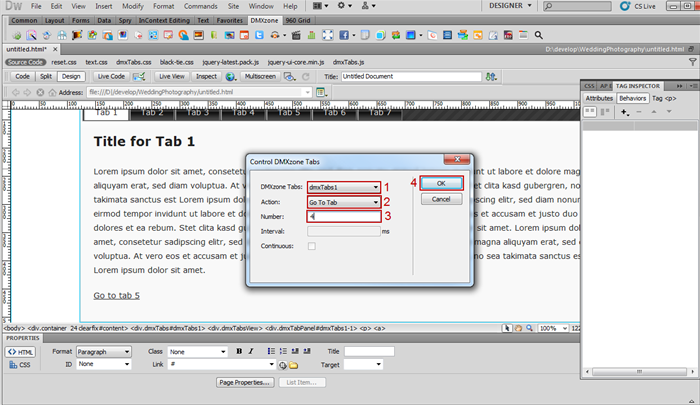
Task: Apply italic formatting in Properties panel
Action: point(251,351)
